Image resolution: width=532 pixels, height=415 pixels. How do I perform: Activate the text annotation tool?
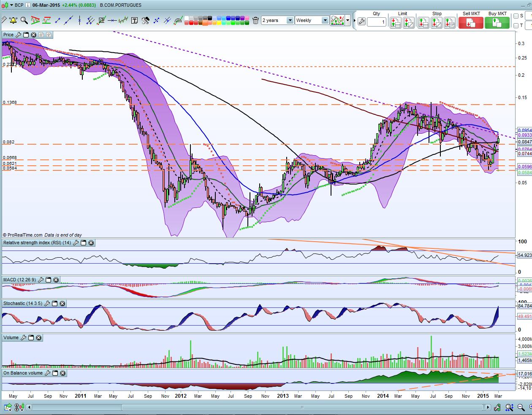(134, 20)
